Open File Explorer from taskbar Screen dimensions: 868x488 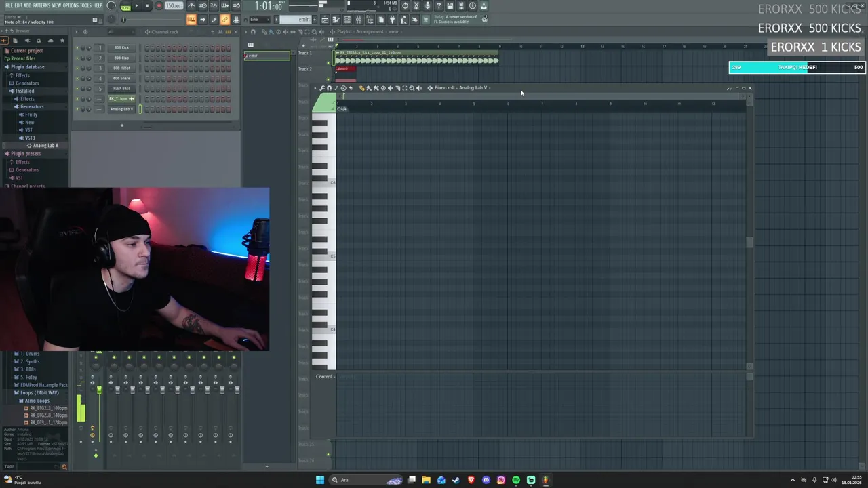coord(426,480)
